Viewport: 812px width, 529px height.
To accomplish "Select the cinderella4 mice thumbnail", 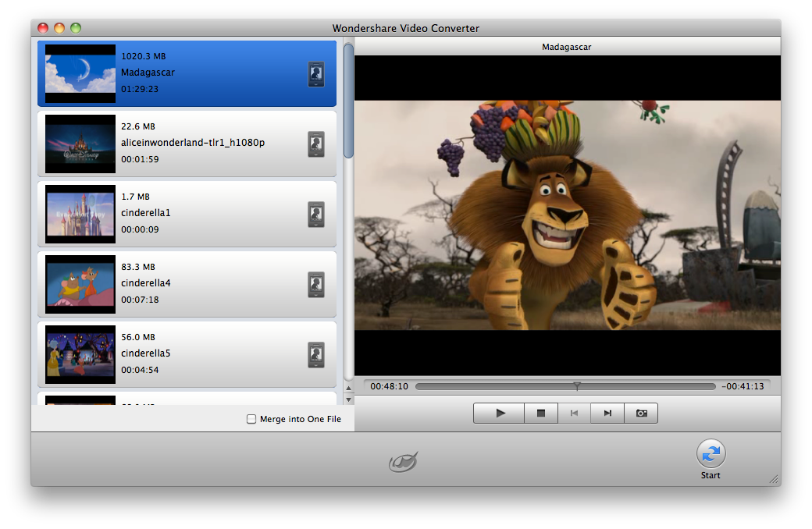I will point(80,284).
